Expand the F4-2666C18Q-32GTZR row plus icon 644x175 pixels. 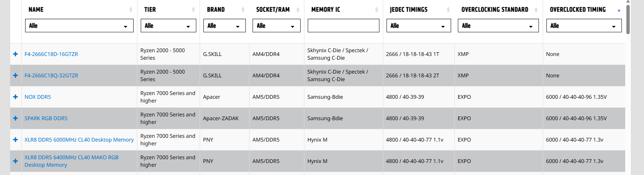tap(15, 75)
